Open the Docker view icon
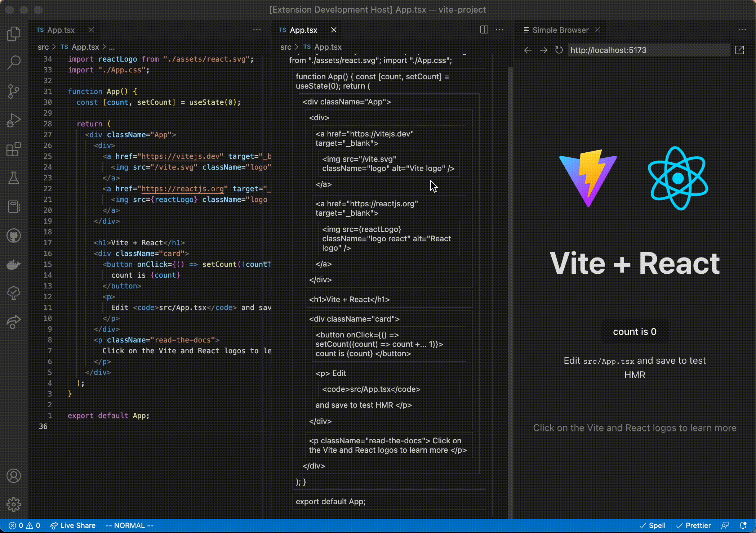This screenshot has width=756, height=533. [14, 265]
